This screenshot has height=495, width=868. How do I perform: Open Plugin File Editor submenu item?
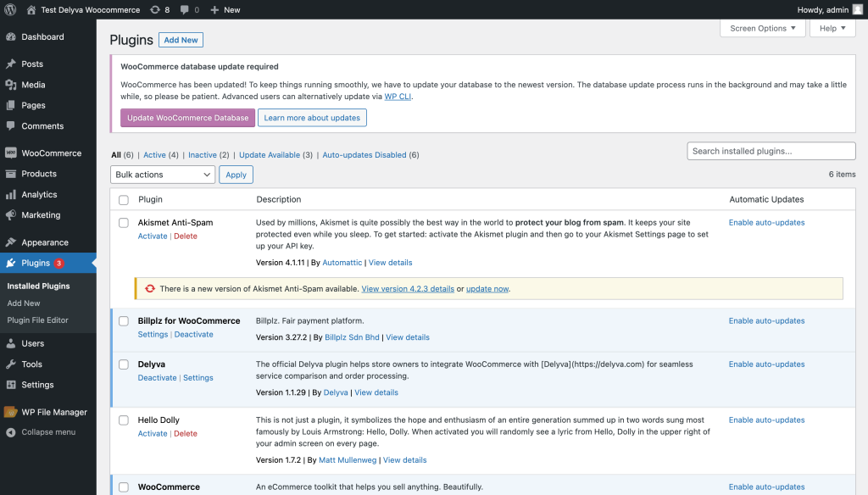(37, 320)
